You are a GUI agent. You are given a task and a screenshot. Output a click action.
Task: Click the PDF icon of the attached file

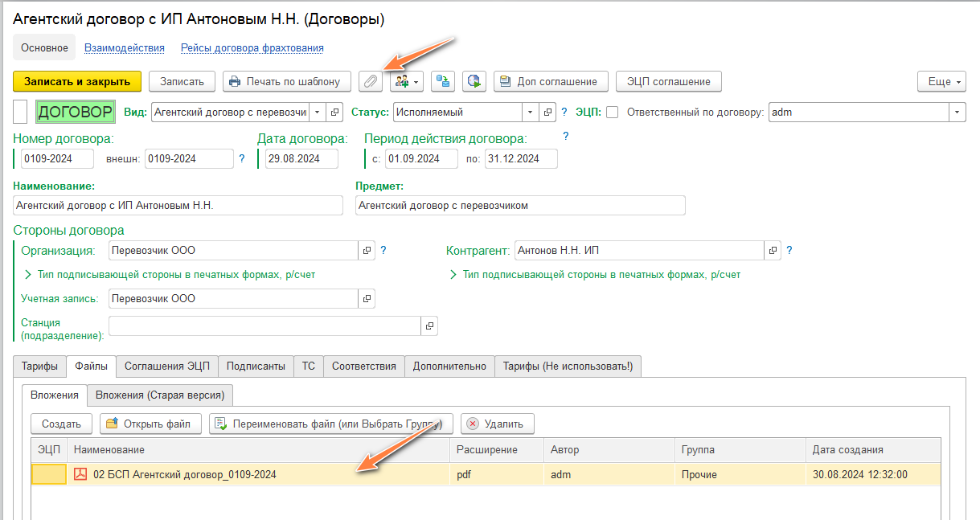(80, 474)
